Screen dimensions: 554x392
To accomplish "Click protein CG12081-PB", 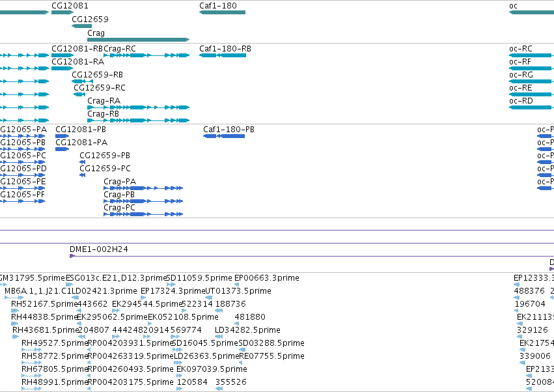I will coord(62,136).
